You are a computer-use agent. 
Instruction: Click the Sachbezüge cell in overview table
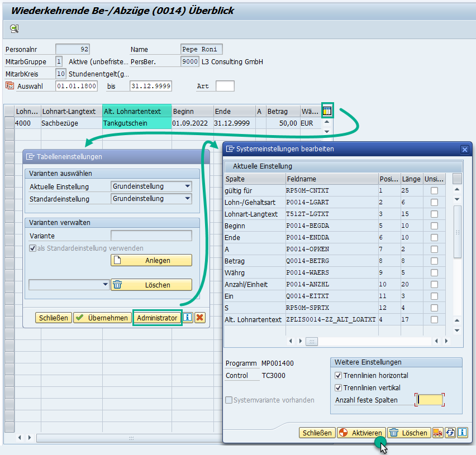click(72, 123)
